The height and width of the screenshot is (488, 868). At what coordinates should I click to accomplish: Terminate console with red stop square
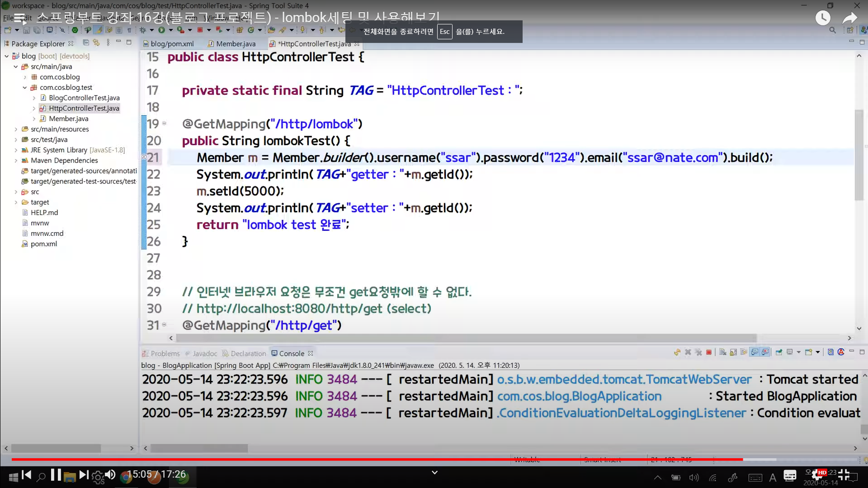[709, 352]
